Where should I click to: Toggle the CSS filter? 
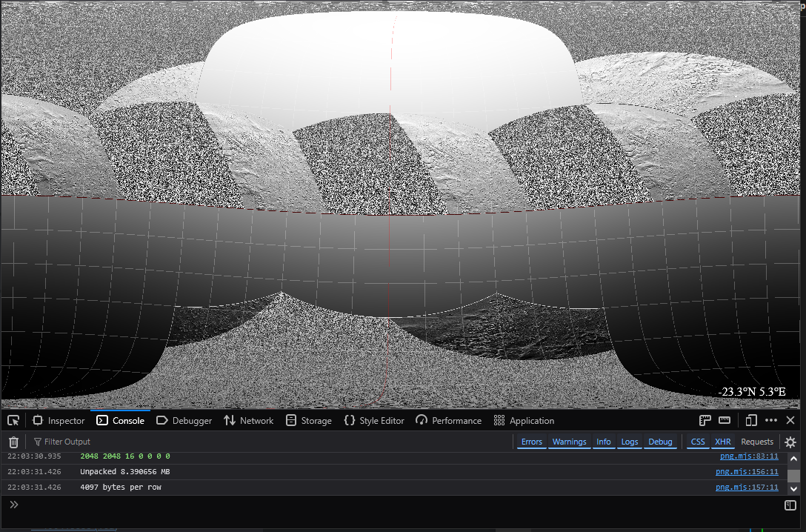pos(698,442)
